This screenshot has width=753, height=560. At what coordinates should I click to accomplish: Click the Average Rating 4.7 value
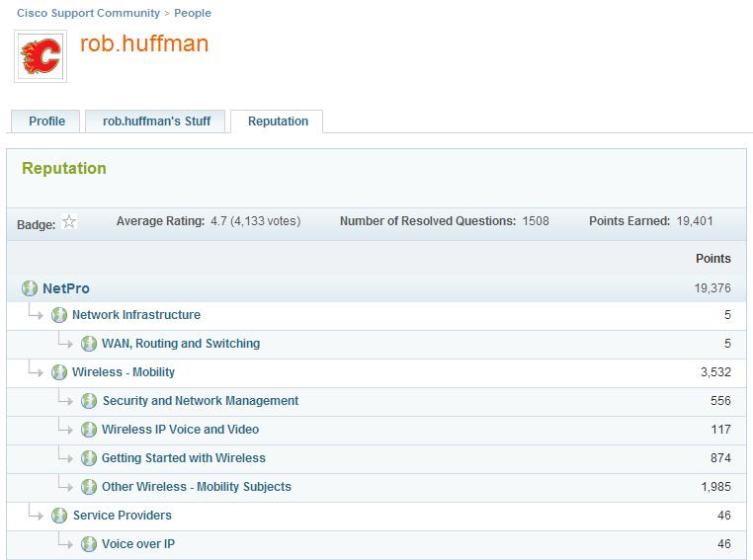click(x=256, y=221)
